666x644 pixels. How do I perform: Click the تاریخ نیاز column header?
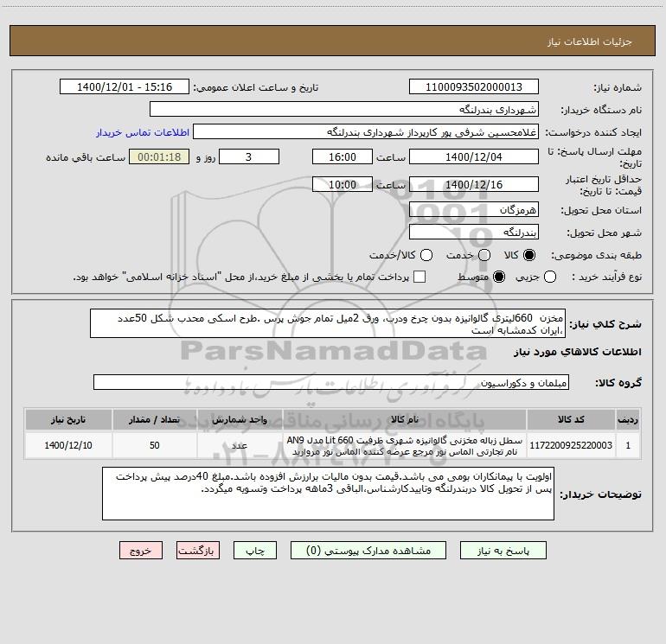[68, 419]
